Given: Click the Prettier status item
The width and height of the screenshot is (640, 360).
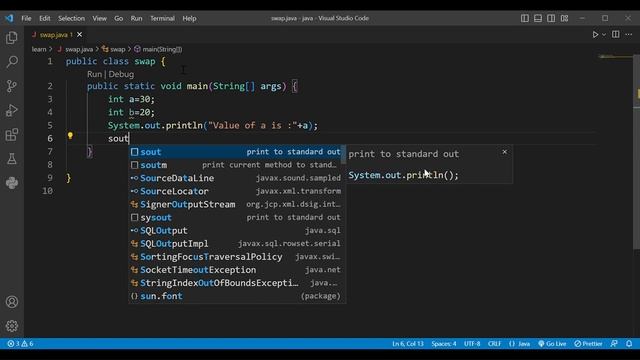Looking at the screenshot, I should point(588,344).
